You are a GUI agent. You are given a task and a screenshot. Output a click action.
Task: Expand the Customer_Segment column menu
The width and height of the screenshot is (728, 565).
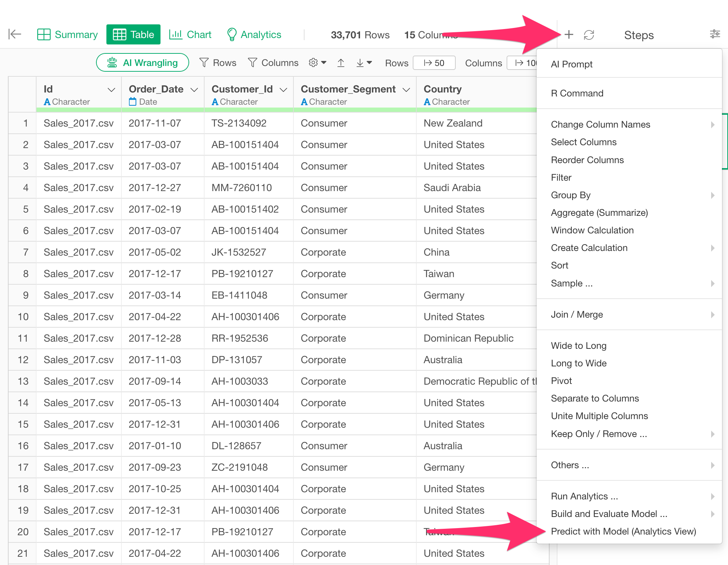pyautogui.click(x=406, y=90)
